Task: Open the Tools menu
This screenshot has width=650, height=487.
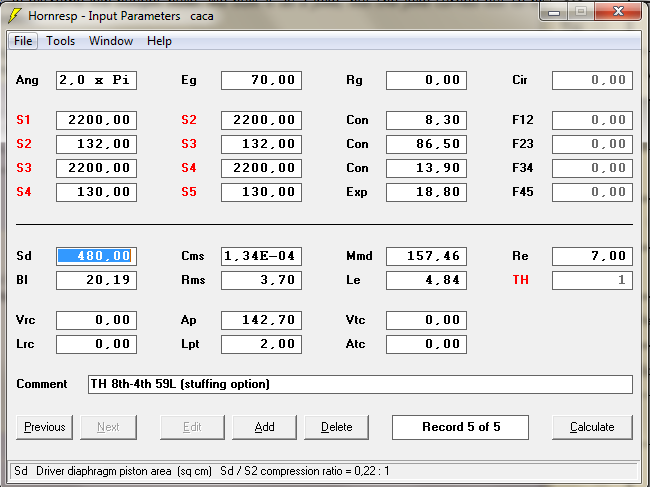Action: 61,41
